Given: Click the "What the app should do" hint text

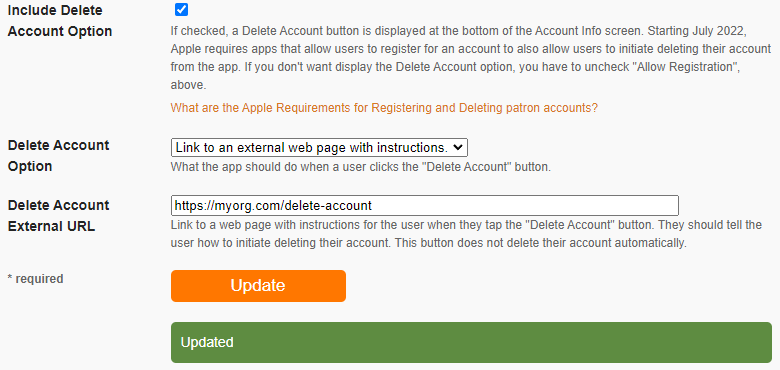Looking at the screenshot, I should tap(361, 167).
